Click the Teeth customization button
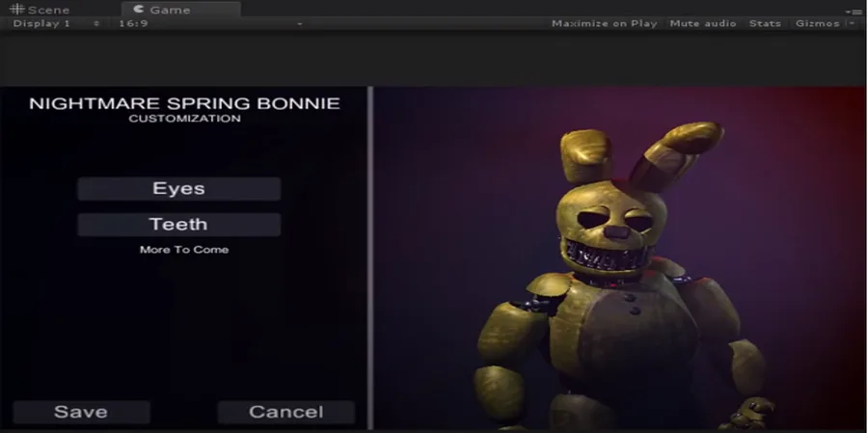 click(178, 225)
